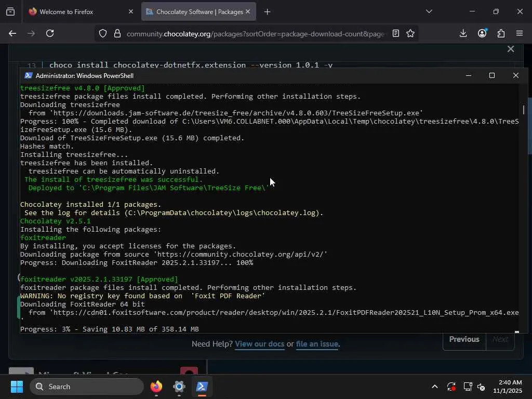Open tracking protection shield icon
The height and width of the screenshot is (399, 532).
pyautogui.click(x=103, y=33)
